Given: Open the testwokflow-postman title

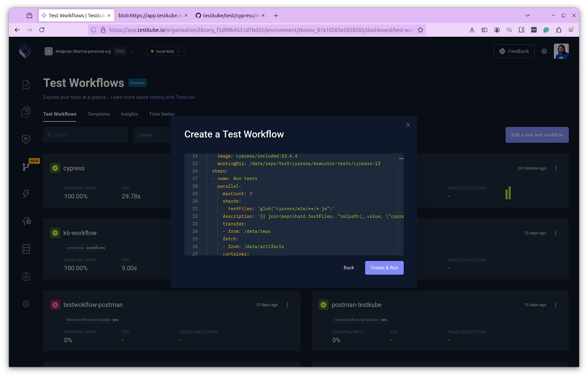Looking at the screenshot, I should tap(93, 305).
